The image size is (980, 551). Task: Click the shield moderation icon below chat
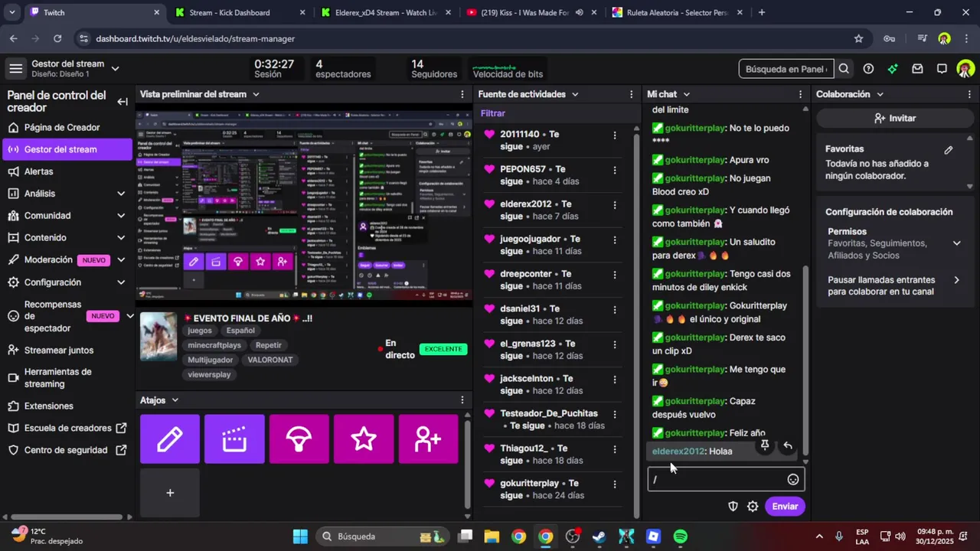[733, 507]
